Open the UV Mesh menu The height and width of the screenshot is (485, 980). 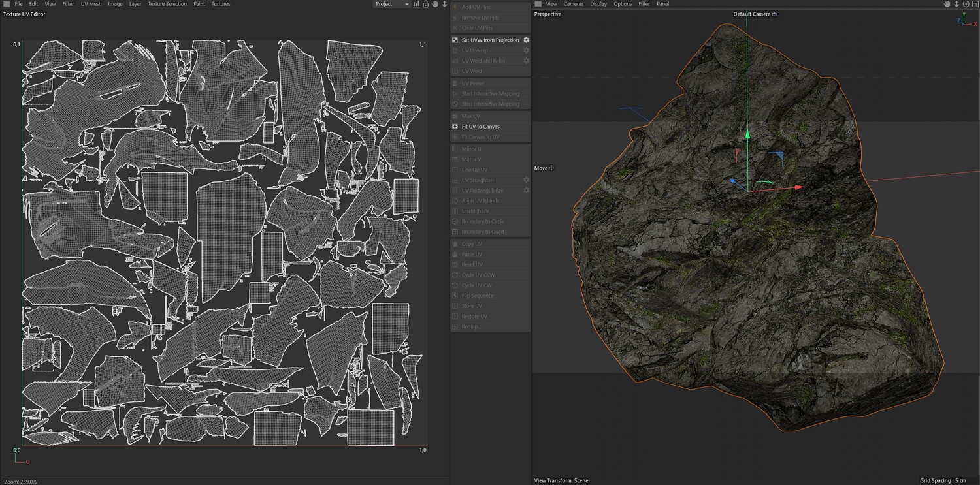pos(91,4)
